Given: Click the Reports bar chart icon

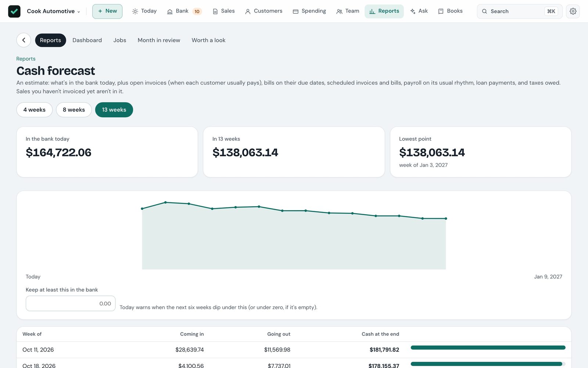Looking at the screenshot, I should [372, 11].
